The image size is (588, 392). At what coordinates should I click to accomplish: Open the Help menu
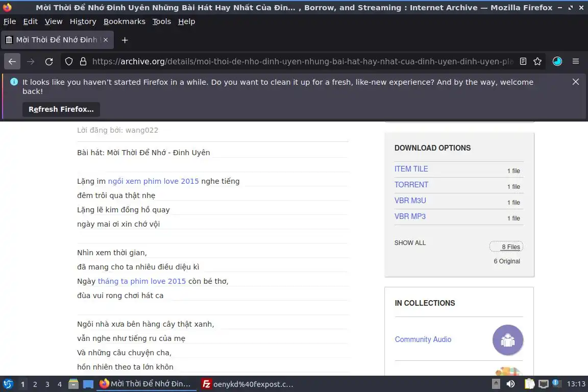click(186, 22)
